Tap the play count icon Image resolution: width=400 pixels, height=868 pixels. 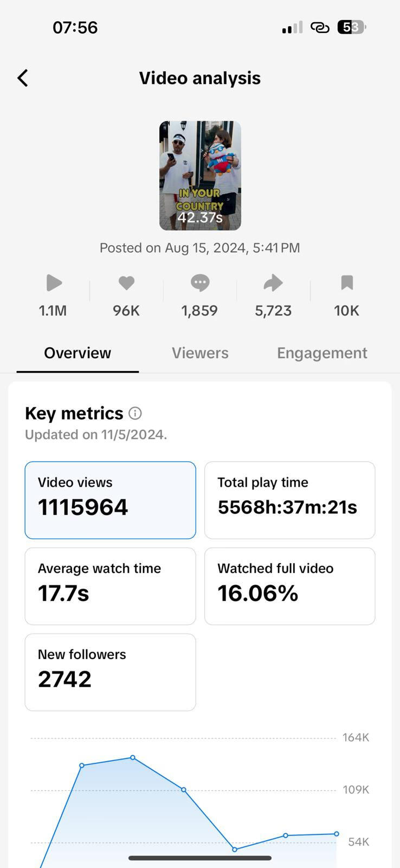pos(54,283)
